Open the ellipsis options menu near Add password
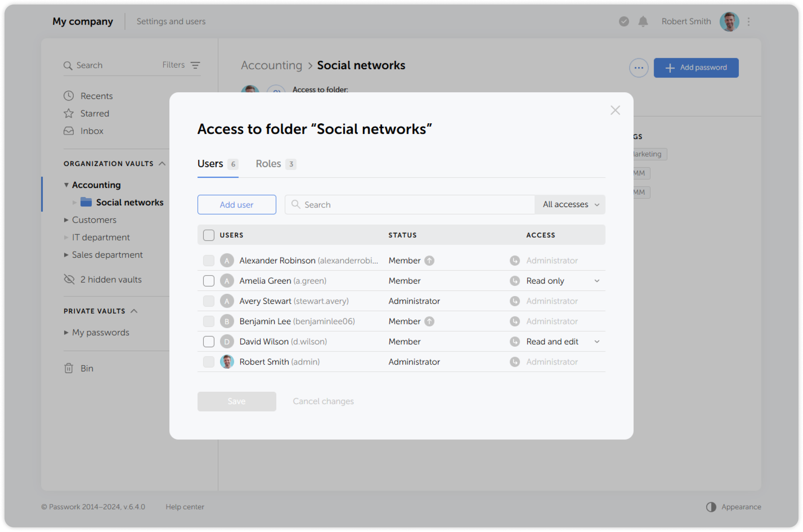 [x=639, y=68]
